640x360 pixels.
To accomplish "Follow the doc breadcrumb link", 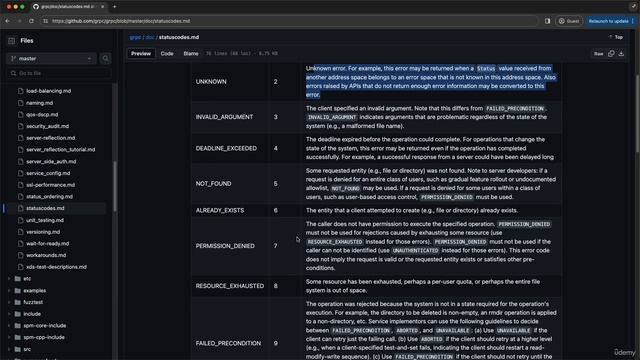I will tap(150, 37).
